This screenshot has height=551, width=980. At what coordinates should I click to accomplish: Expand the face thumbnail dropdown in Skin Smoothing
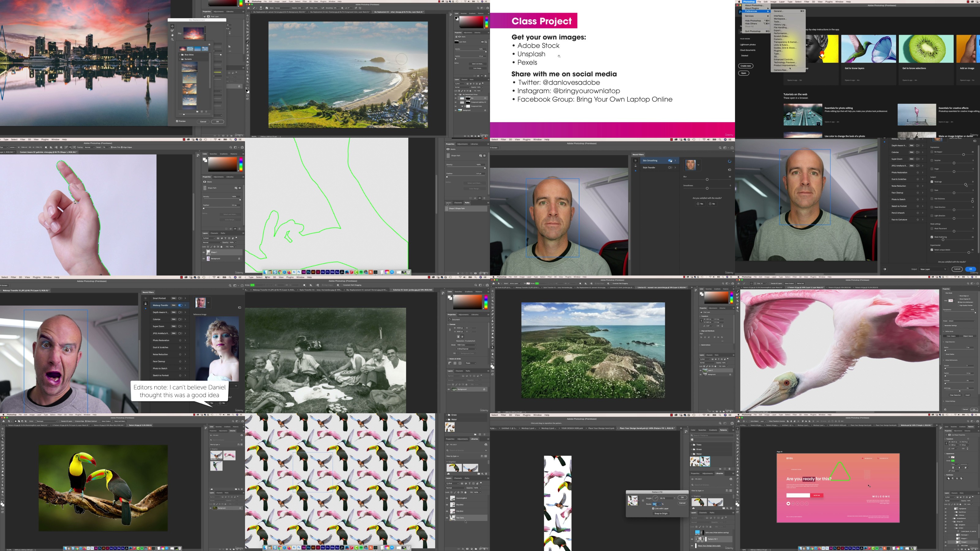[x=699, y=165]
